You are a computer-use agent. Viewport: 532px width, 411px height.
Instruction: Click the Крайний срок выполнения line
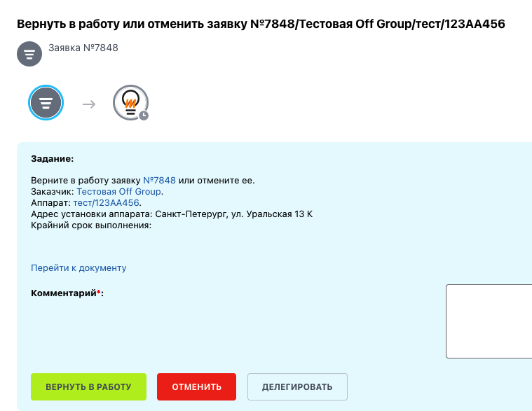click(91, 225)
